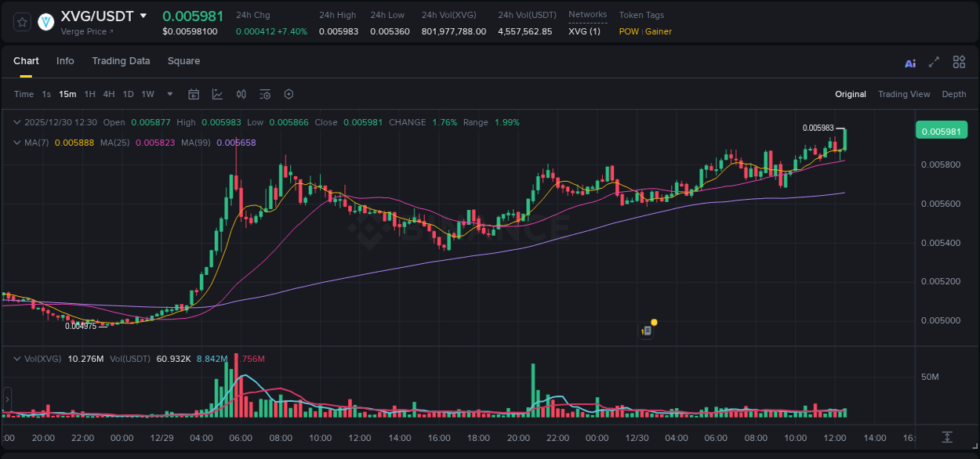Open the candlestick style settings icon
The height and width of the screenshot is (459, 980).
point(241,94)
